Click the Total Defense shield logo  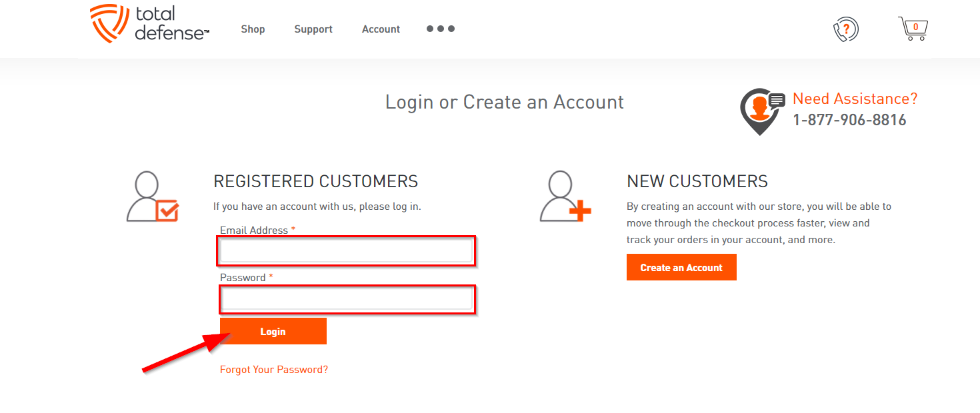pyautogui.click(x=109, y=23)
